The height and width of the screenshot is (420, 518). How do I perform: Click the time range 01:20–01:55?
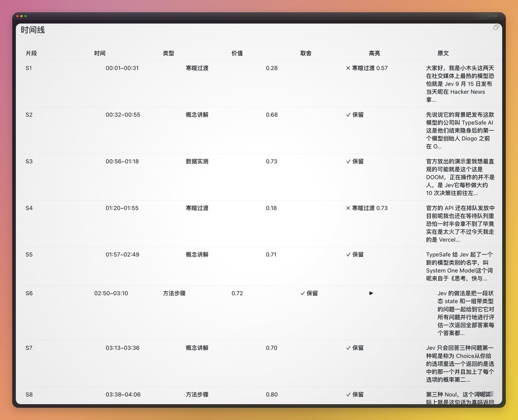122,208
